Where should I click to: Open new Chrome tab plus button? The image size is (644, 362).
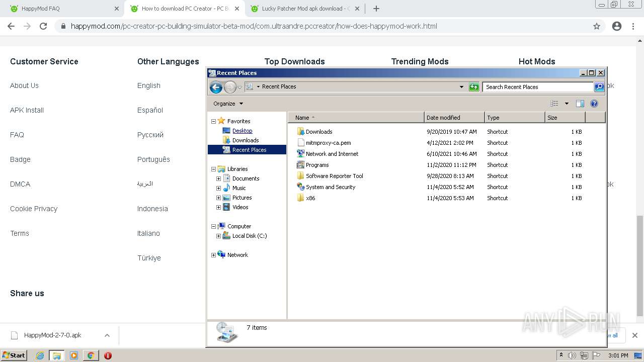coord(376,9)
